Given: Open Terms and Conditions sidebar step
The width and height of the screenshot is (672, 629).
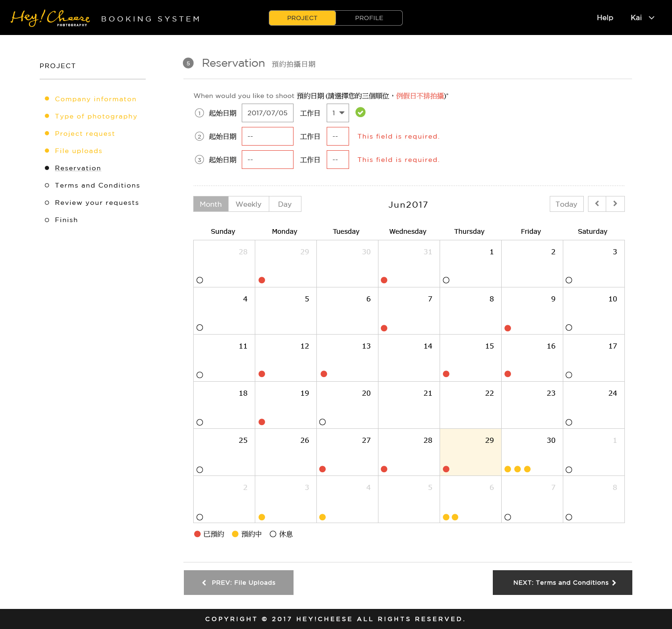Looking at the screenshot, I should click(x=98, y=185).
